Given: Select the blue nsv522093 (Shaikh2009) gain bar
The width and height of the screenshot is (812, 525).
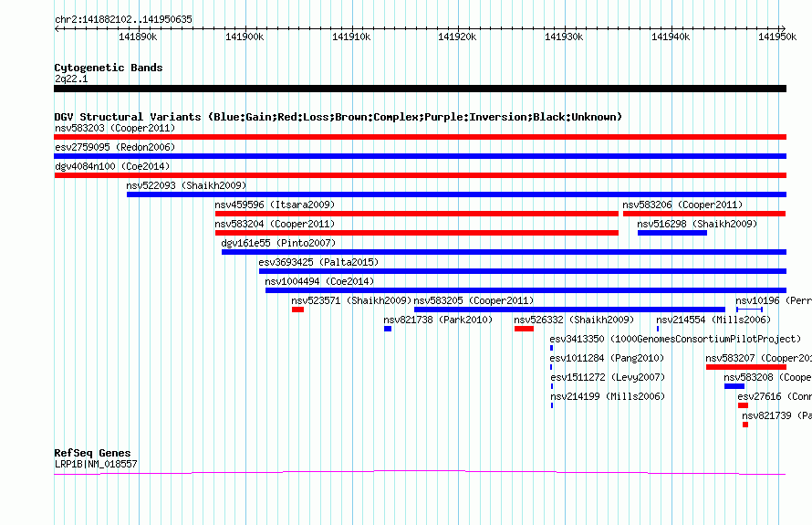Looking at the screenshot, I should pyautogui.click(x=456, y=194).
